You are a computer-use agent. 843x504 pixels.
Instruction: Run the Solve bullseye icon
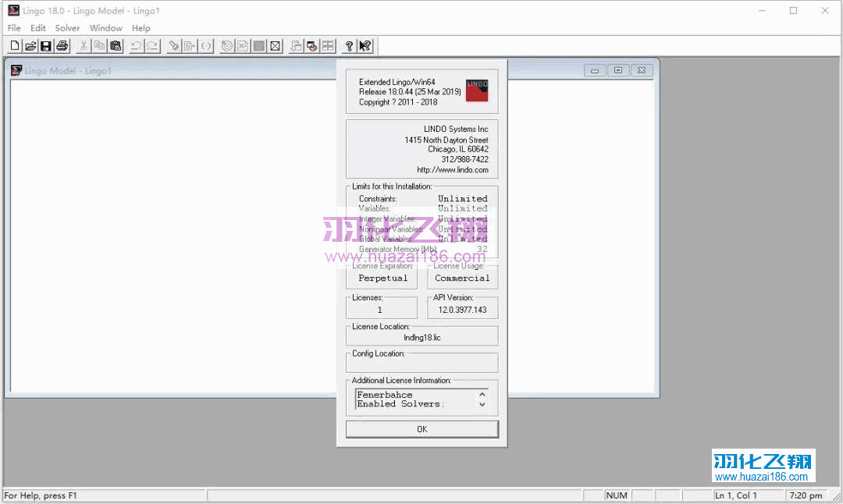coord(227,46)
